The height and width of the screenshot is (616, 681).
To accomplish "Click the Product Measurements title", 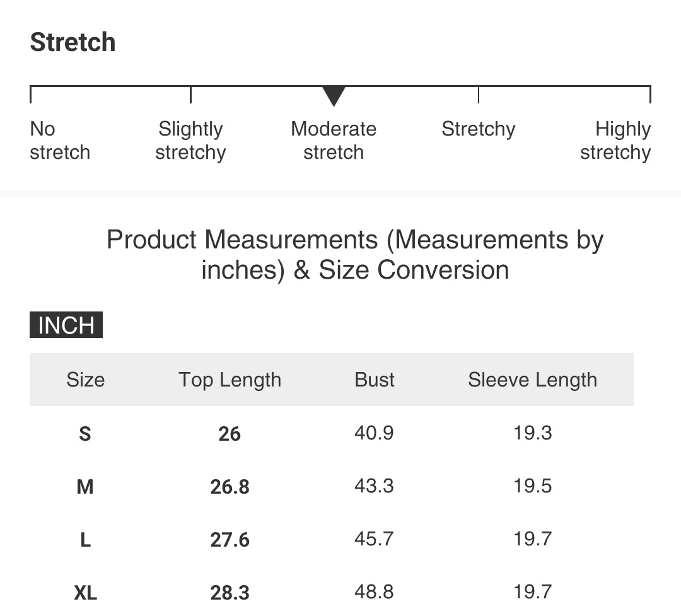I will click(x=355, y=255).
